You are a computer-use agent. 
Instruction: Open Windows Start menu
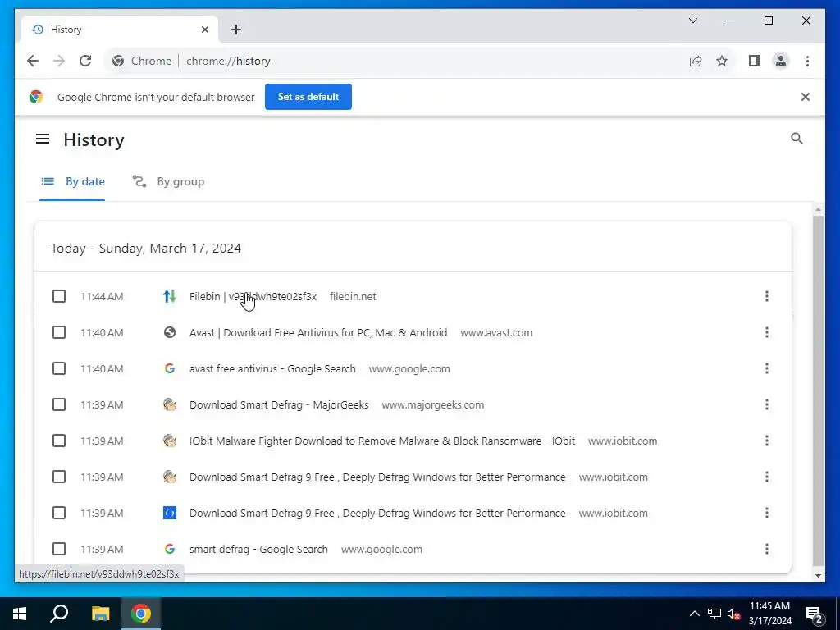(x=20, y=614)
